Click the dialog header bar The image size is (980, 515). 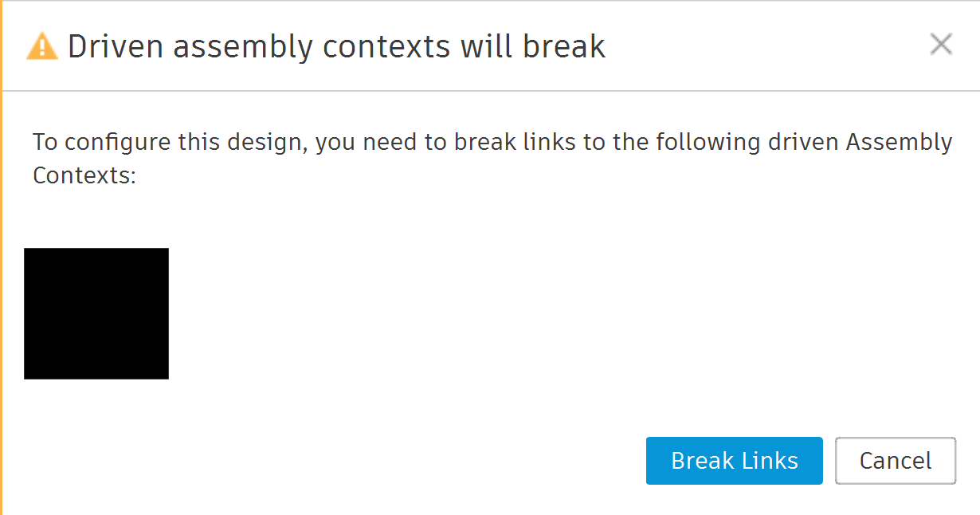(478, 45)
